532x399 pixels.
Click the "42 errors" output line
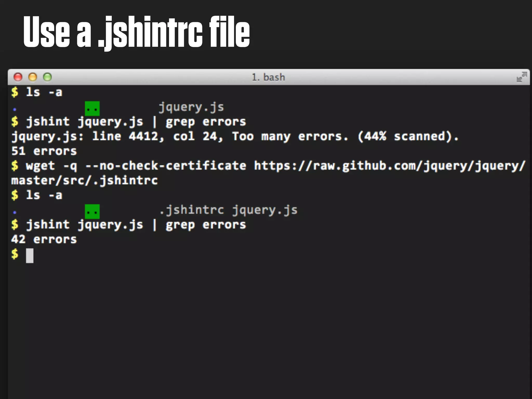[x=44, y=239]
